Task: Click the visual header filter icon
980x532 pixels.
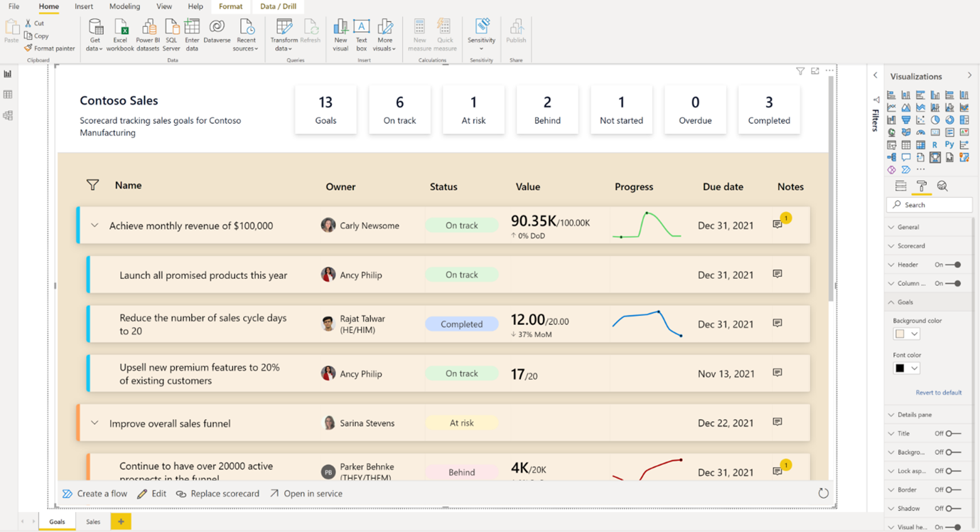Action: 800,71
